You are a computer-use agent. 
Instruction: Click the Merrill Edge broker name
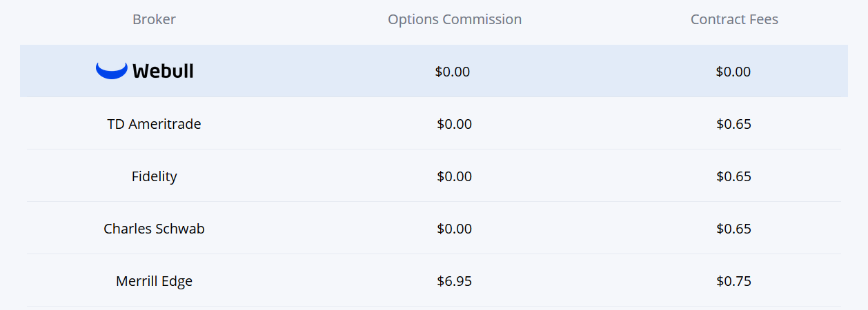pyautogui.click(x=155, y=281)
